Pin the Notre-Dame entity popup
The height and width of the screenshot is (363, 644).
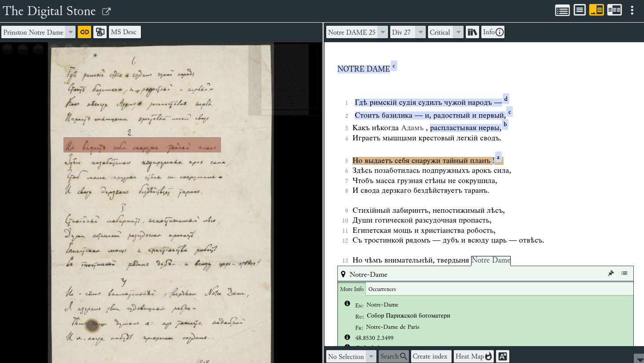(611, 273)
